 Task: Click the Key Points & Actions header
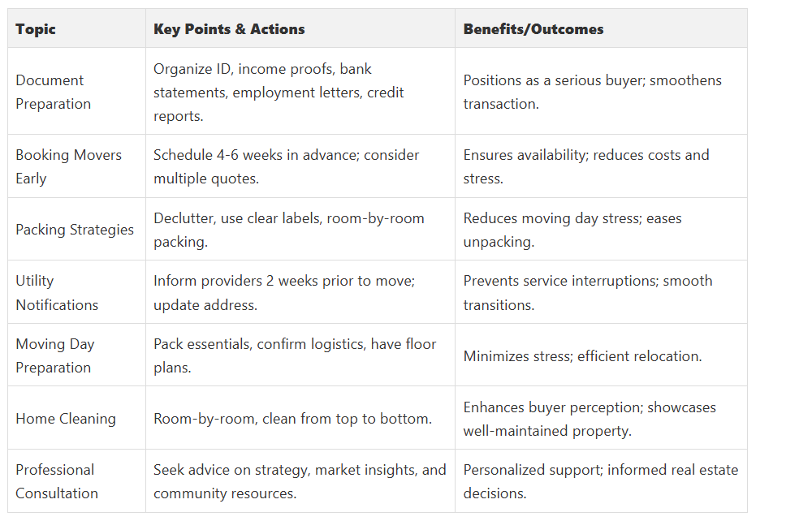click(229, 29)
